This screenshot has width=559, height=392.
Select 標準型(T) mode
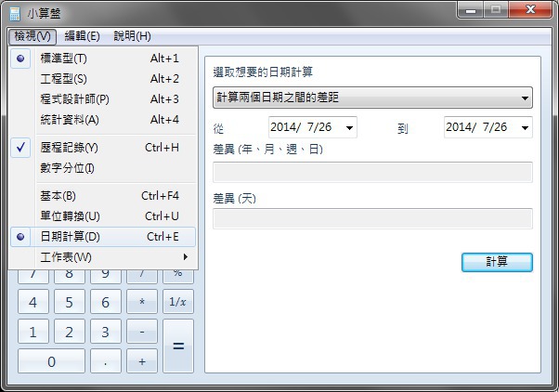point(103,59)
